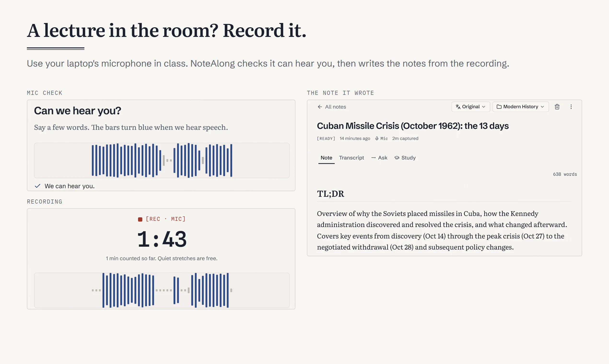
Task: Click the [READY] status tag
Action: [x=326, y=138]
